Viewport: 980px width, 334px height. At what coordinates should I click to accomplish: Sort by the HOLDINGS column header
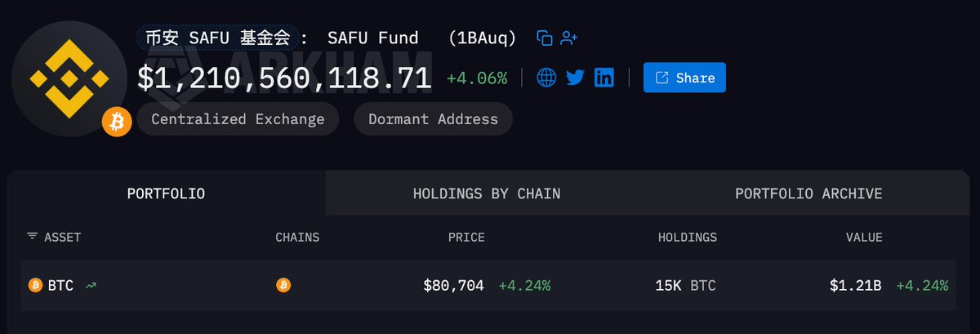point(688,238)
